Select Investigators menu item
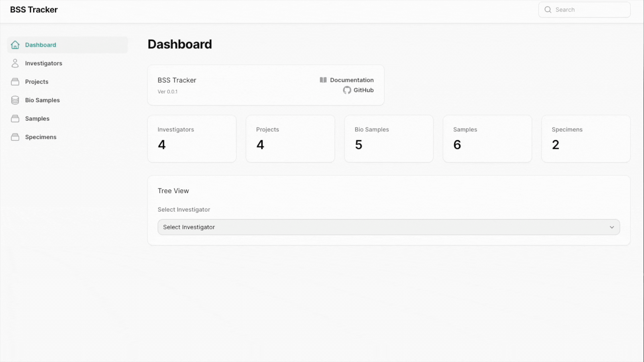Viewport: 644px width, 362px height. (x=43, y=63)
